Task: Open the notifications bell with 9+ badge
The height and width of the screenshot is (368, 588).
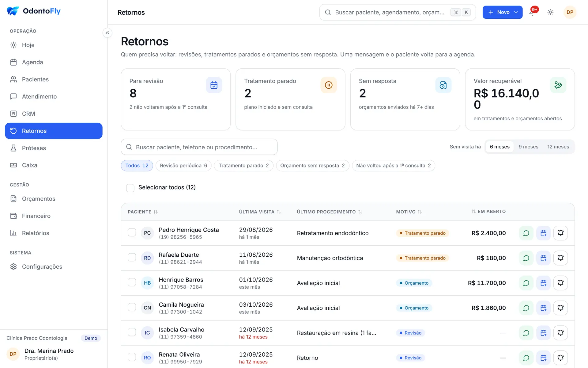Action: (533, 12)
